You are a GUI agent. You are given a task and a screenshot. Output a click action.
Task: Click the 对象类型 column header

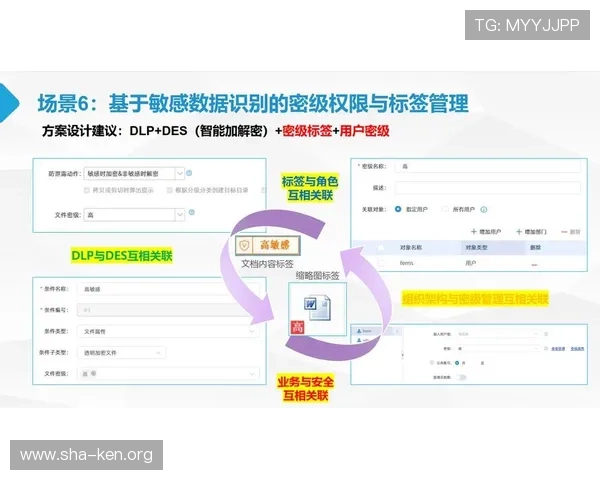point(476,248)
